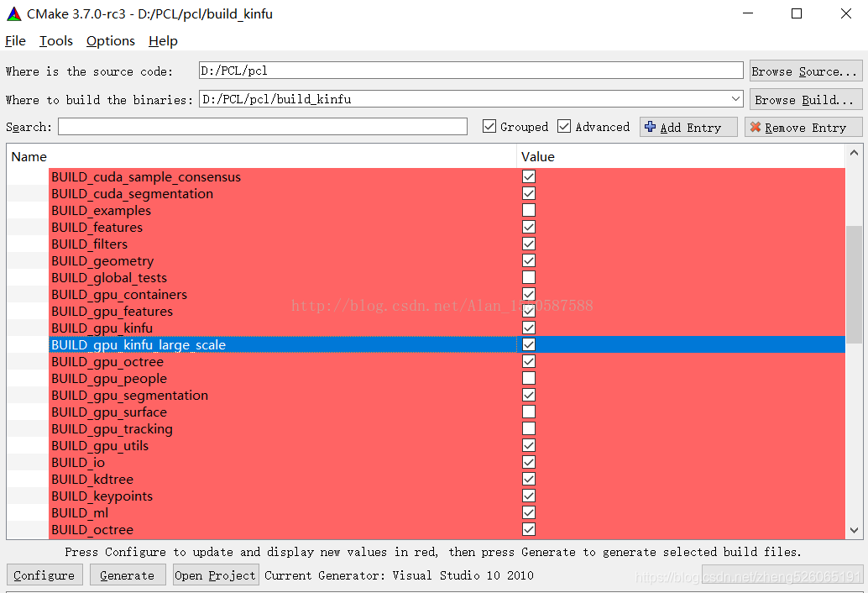Select the BUILD_examples entry name

coord(101,210)
